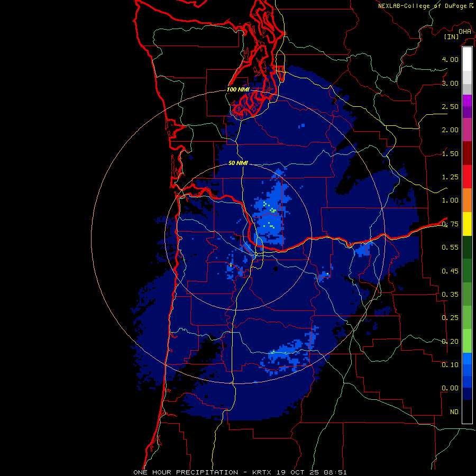Click the 0.35 legend value
The width and height of the screenshot is (476, 476).
[450, 295]
